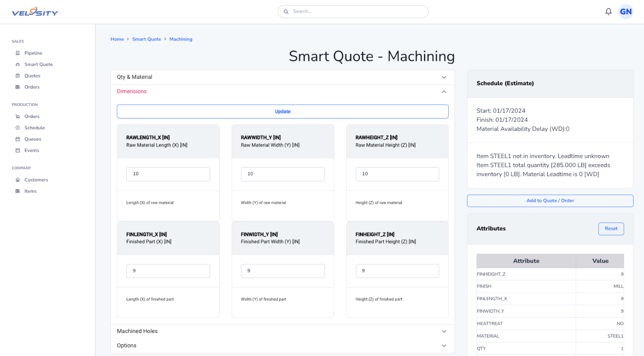644x356 pixels.
Task: Select the FINHEIGHT_Z attribute row
Action: pos(550,274)
